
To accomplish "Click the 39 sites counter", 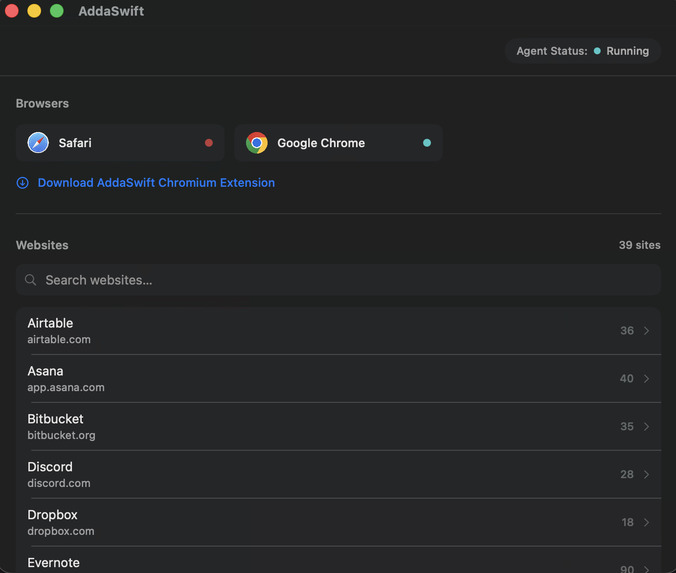I will (x=639, y=245).
